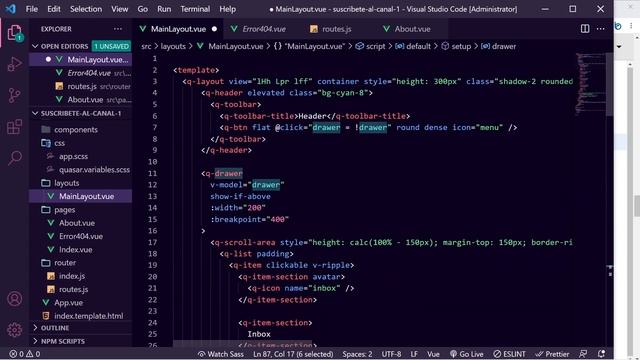Click the unsaved dot on MainLayout.vue tab
The image size is (640, 360).
tap(214, 29)
